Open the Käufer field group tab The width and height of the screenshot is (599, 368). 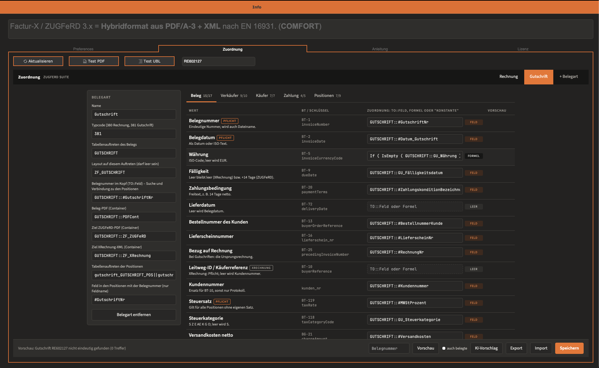(x=265, y=96)
